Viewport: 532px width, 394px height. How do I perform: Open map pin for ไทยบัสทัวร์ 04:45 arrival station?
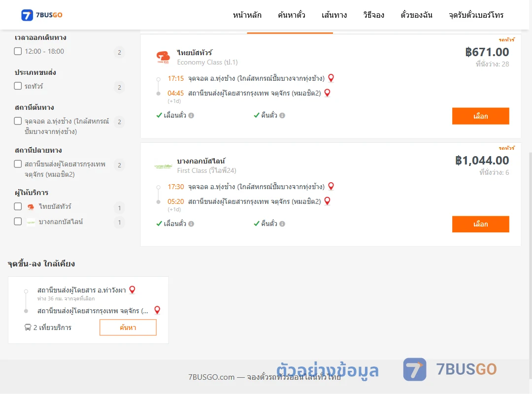(x=328, y=93)
